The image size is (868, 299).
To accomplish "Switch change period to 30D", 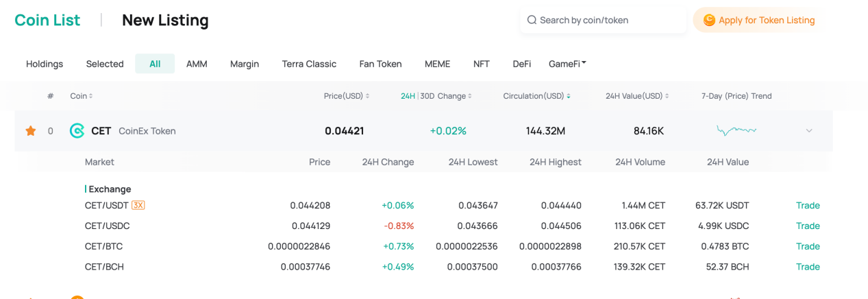I will click(427, 96).
